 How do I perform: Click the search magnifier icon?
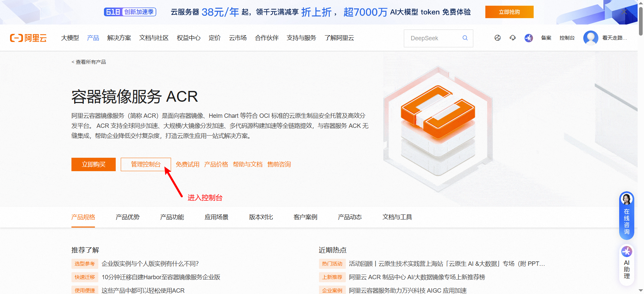click(x=465, y=38)
